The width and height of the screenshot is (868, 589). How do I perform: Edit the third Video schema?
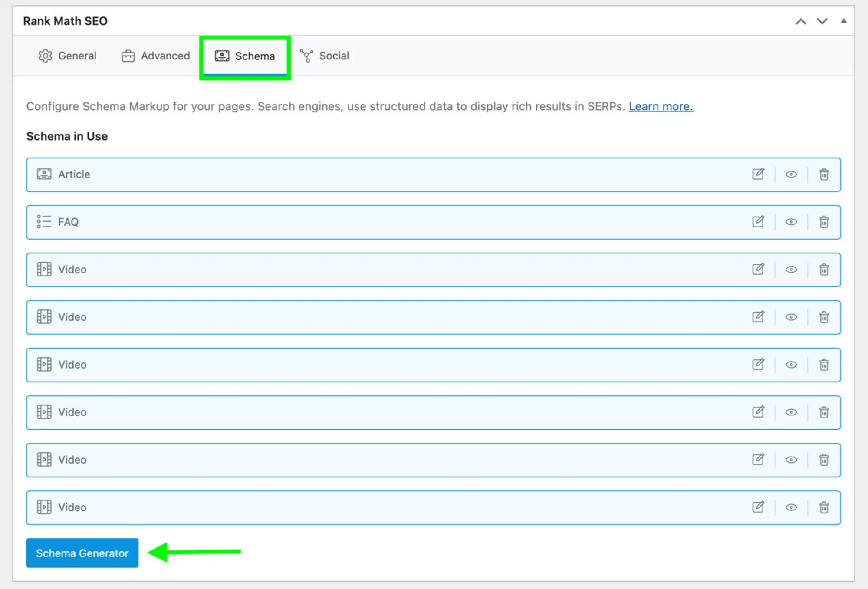(x=758, y=364)
